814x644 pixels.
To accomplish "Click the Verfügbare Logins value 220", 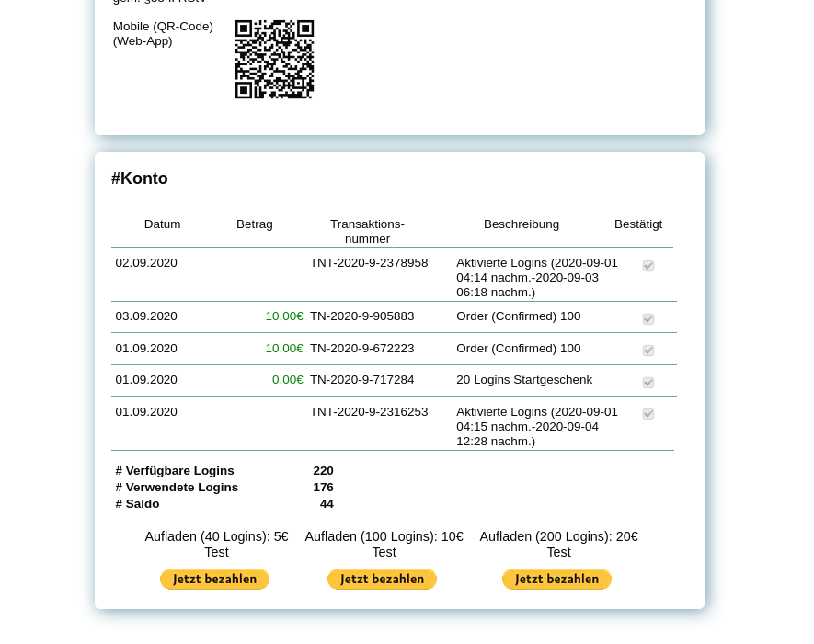I will click(323, 471).
